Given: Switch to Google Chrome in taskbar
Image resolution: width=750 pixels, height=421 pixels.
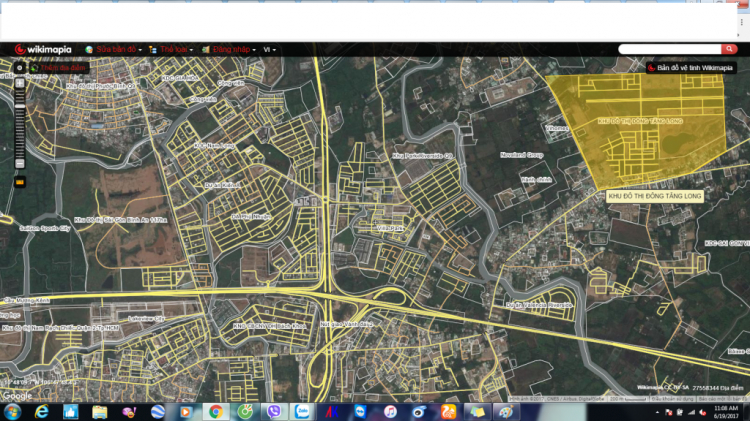Looking at the screenshot, I should [x=215, y=412].
